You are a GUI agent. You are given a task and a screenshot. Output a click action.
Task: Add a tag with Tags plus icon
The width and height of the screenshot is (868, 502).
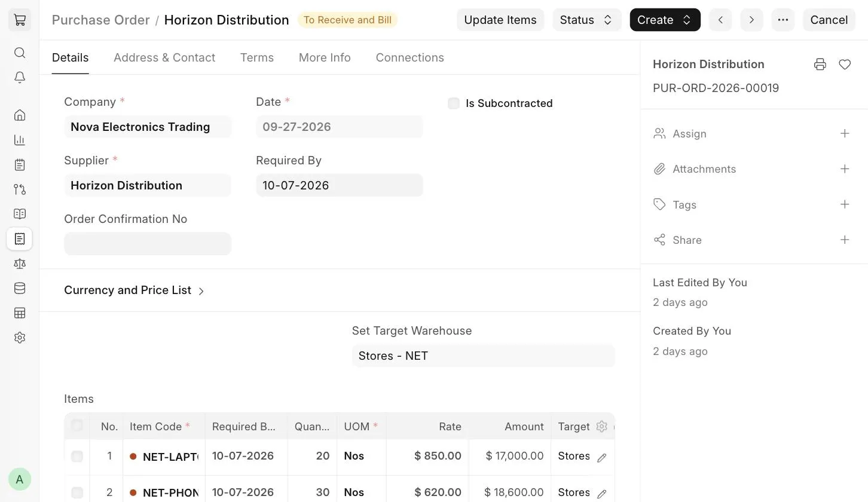[845, 204]
